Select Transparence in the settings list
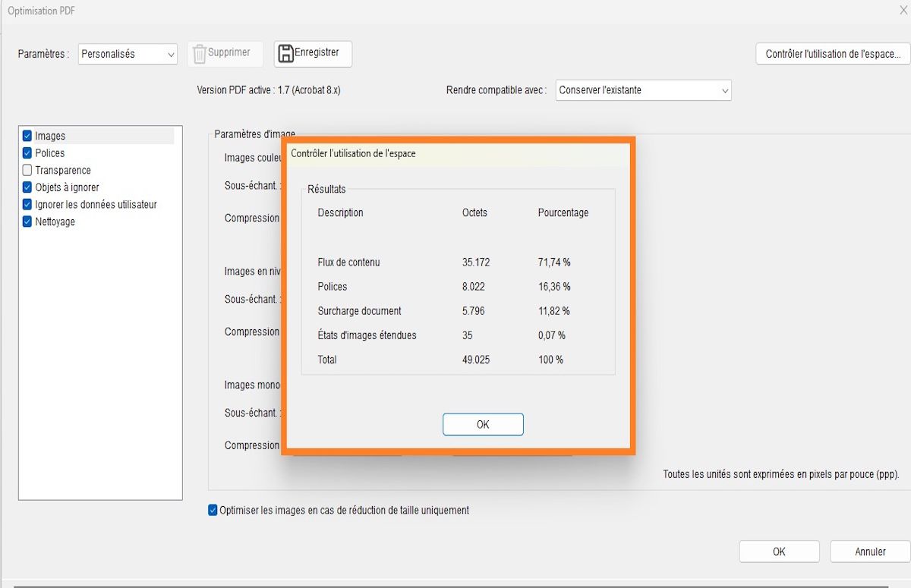 [x=61, y=170]
